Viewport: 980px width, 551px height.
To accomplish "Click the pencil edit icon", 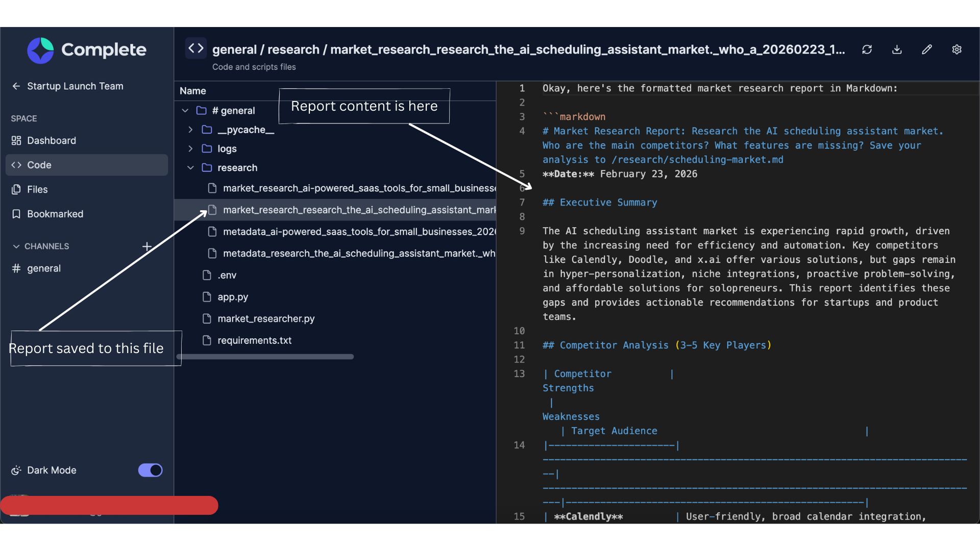I will point(927,49).
